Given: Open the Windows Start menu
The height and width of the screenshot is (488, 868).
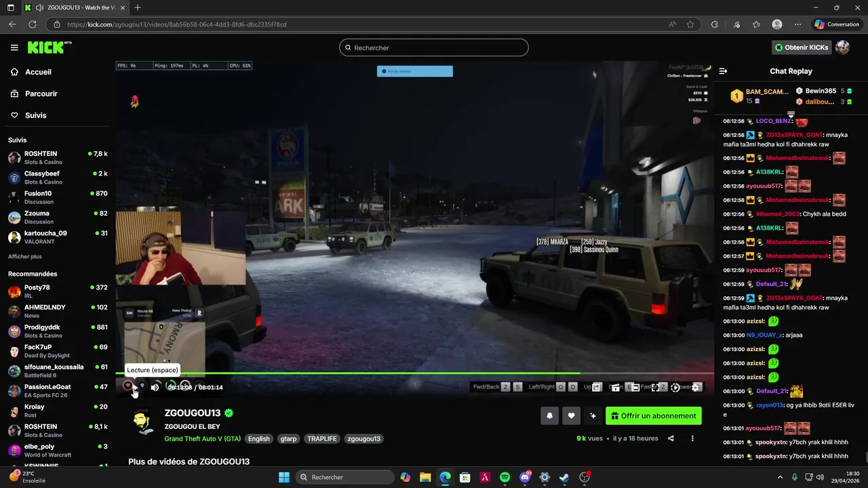Looking at the screenshot, I should (283, 477).
